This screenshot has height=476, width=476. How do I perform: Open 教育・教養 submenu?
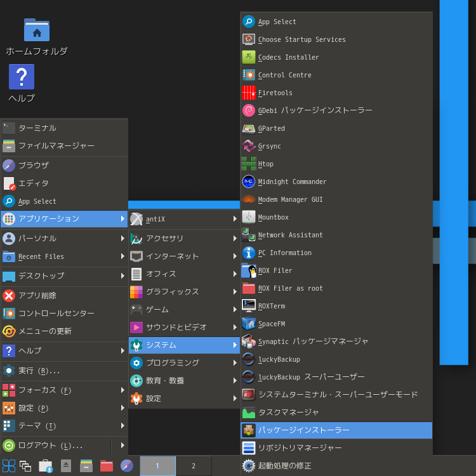[184, 380]
